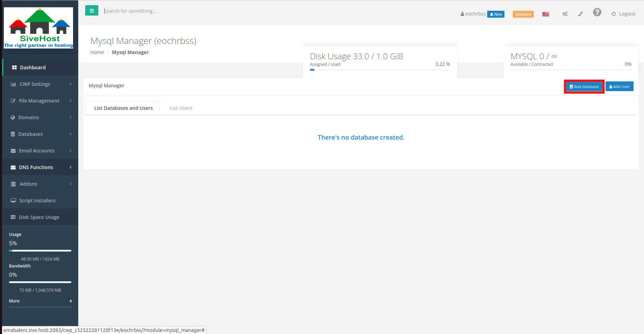Image resolution: width=644 pixels, height=334 pixels.
Task: Click the SiveHost logo
Action: coord(38,28)
